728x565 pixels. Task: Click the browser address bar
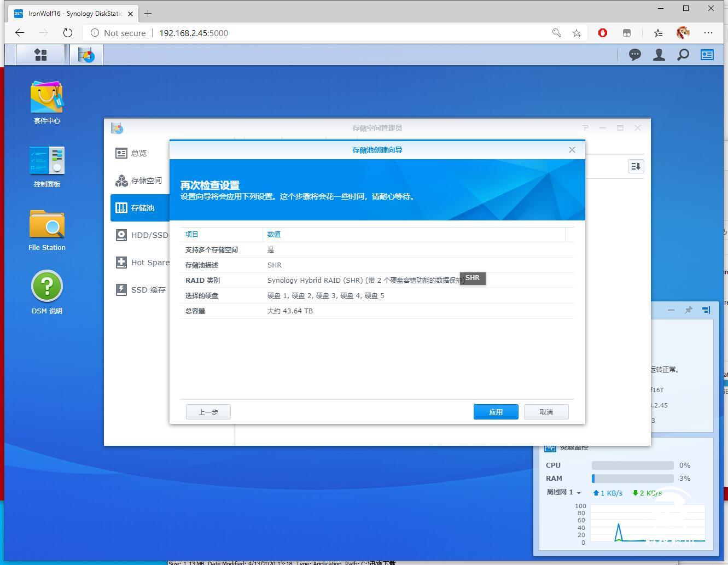tap(273, 33)
